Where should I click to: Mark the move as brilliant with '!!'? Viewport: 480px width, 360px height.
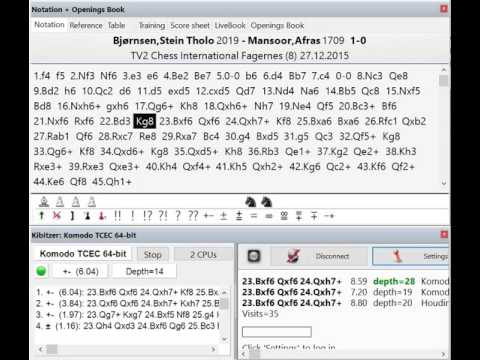117,215
